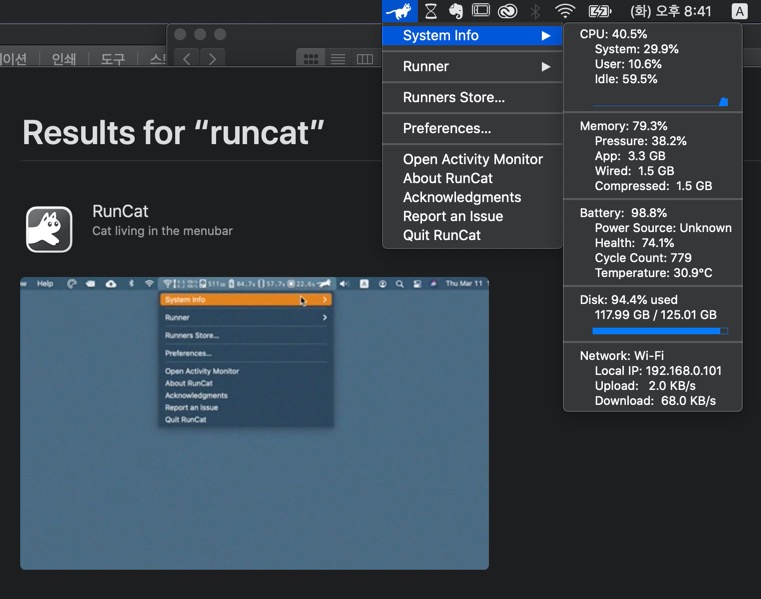Click the 'Results for "runcat"' heading

pyautogui.click(x=173, y=133)
